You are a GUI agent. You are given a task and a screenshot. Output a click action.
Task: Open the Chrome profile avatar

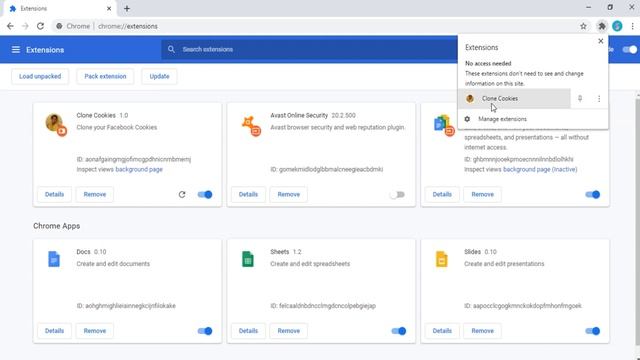click(617, 26)
